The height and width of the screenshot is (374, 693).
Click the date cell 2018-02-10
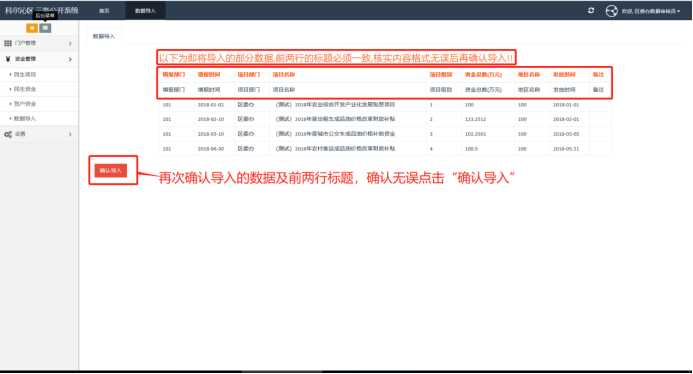click(x=211, y=119)
